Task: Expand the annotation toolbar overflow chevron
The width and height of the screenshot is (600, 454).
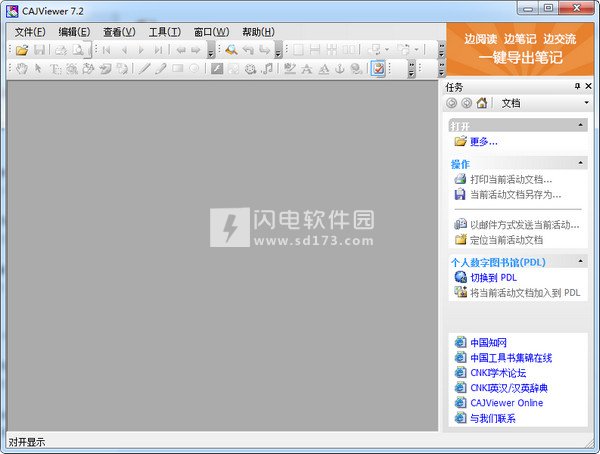Action: coord(411,69)
